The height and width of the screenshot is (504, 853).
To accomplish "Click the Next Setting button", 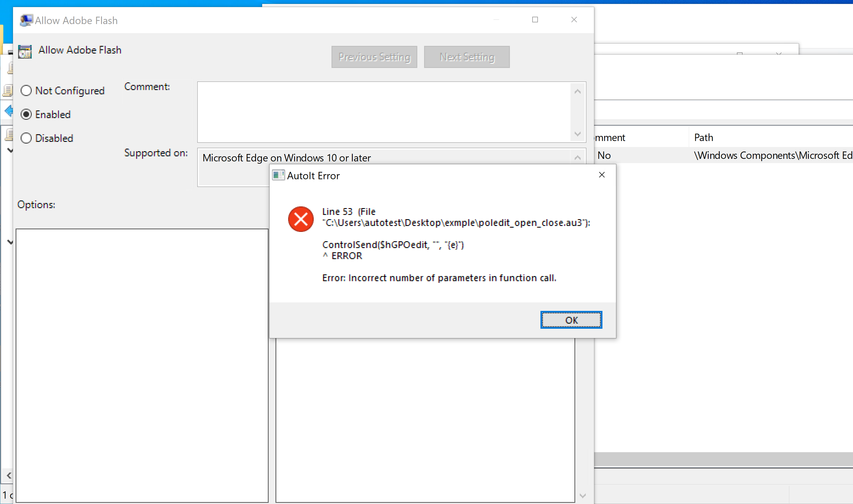I will (x=467, y=57).
